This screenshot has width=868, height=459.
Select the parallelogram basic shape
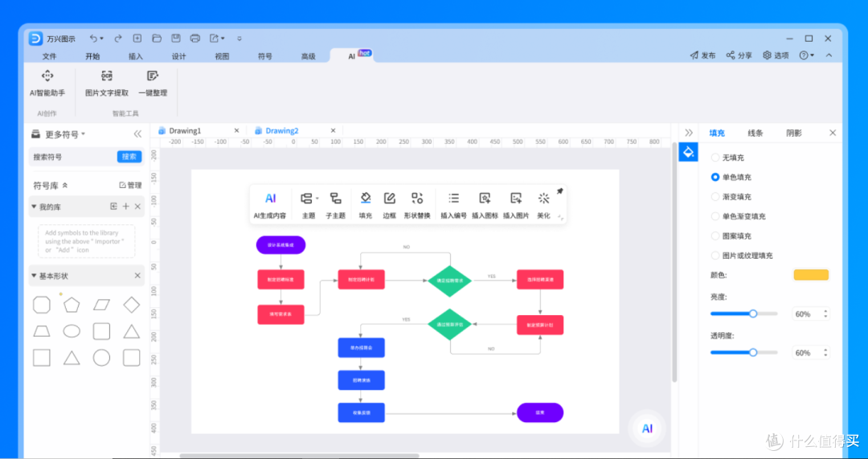click(101, 305)
